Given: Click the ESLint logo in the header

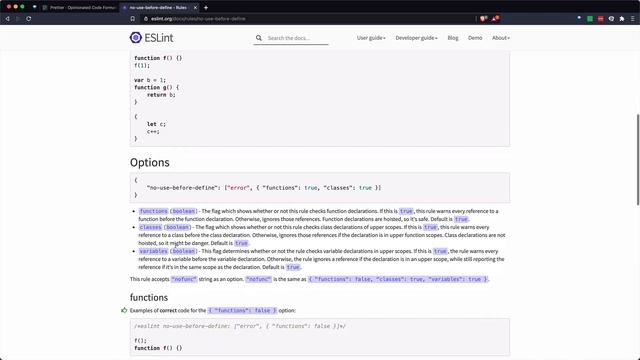Looking at the screenshot, I should pyautogui.click(x=151, y=38).
